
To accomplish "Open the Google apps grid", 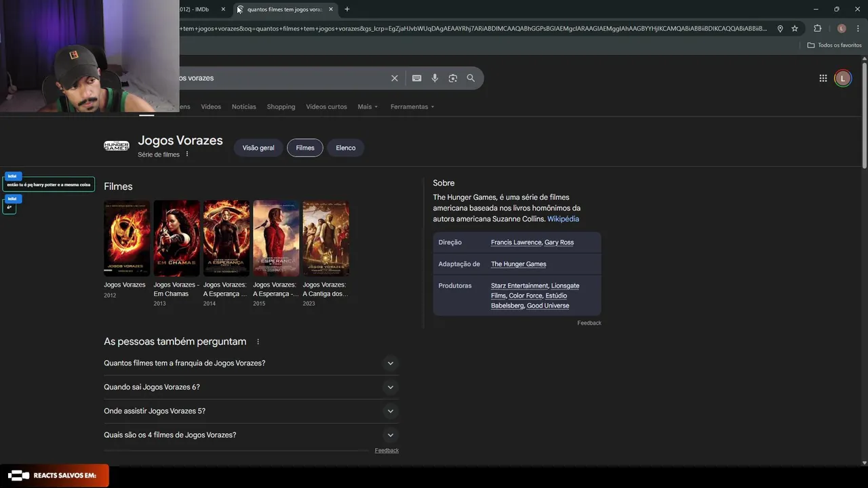I will 823,78.
